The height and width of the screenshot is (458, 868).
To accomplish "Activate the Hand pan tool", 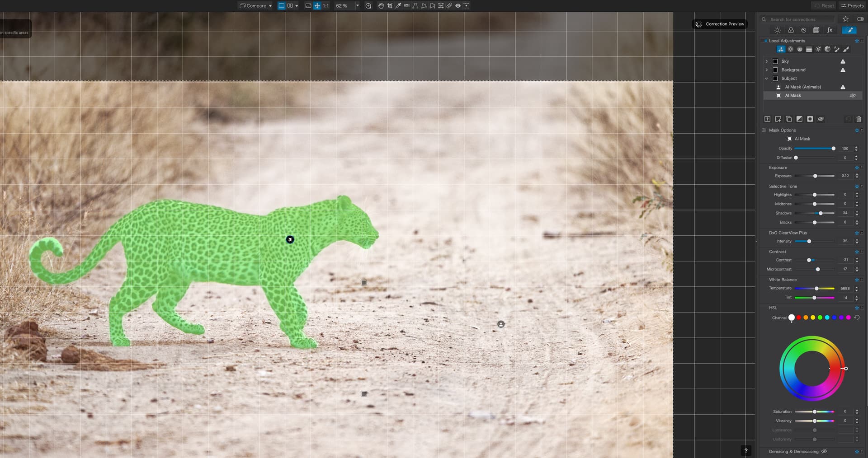I will pos(381,6).
